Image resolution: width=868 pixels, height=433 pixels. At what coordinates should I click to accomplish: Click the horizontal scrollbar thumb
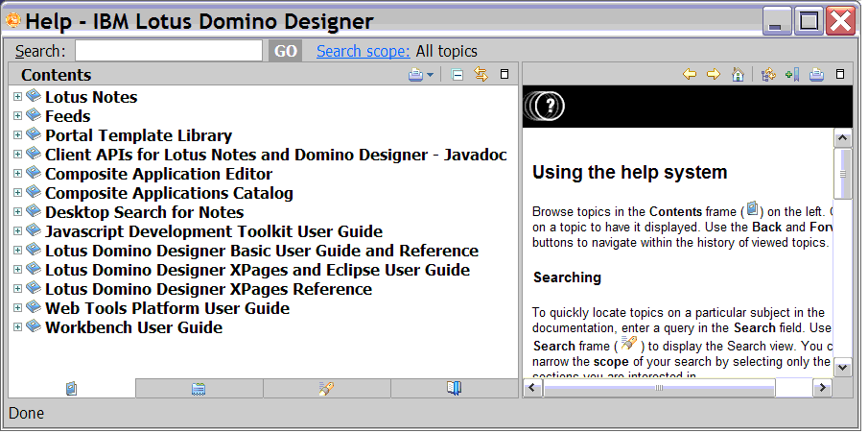tap(659, 388)
